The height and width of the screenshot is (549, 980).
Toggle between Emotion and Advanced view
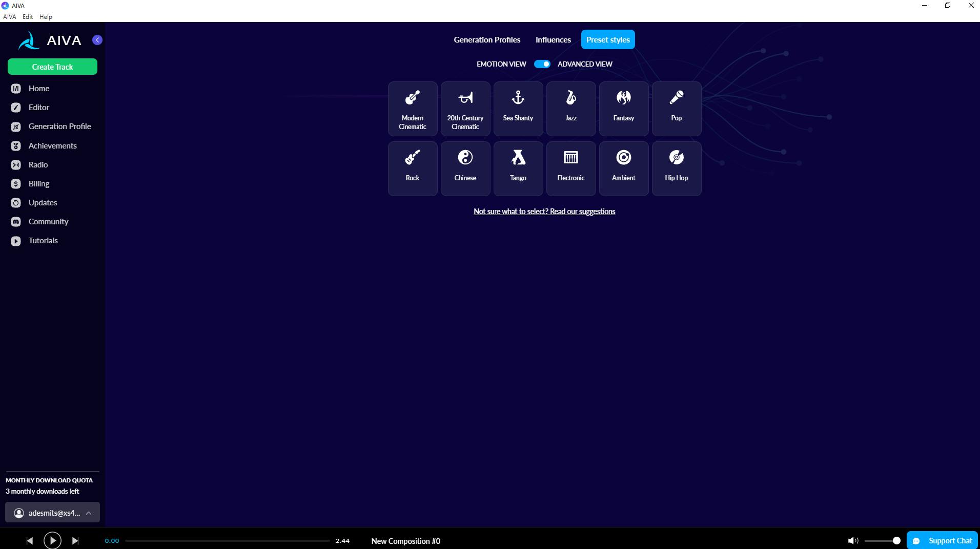point(542,64)
